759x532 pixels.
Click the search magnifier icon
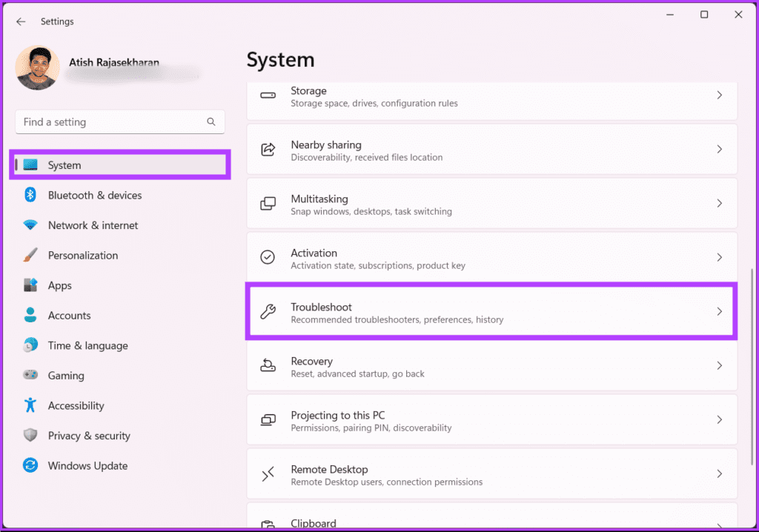pos(211,122)
